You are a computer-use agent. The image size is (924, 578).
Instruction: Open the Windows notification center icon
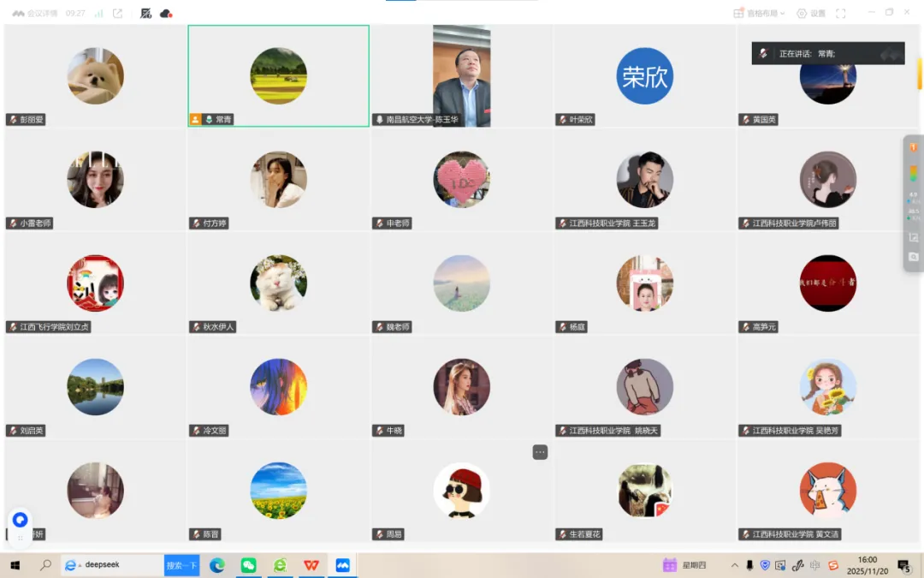(x=904, y=565)
